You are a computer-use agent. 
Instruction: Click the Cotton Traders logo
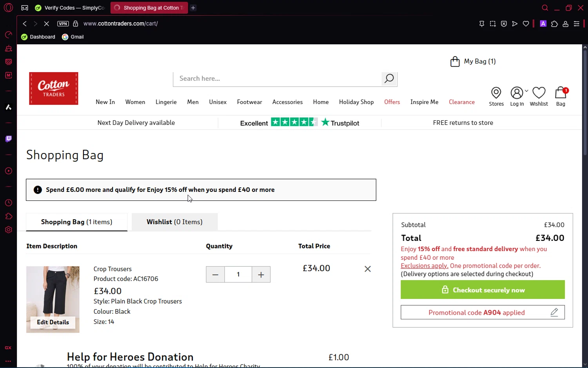click(54, 88)
